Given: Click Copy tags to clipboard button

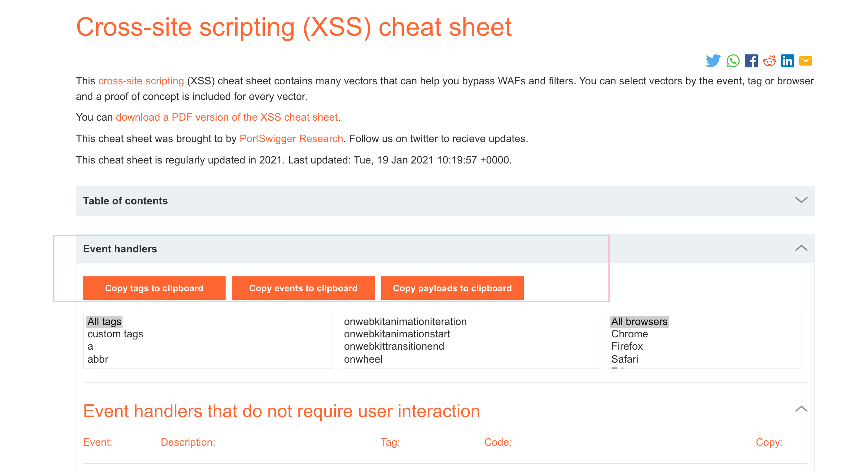Looking at the screenshot, I should click(154, 288).
